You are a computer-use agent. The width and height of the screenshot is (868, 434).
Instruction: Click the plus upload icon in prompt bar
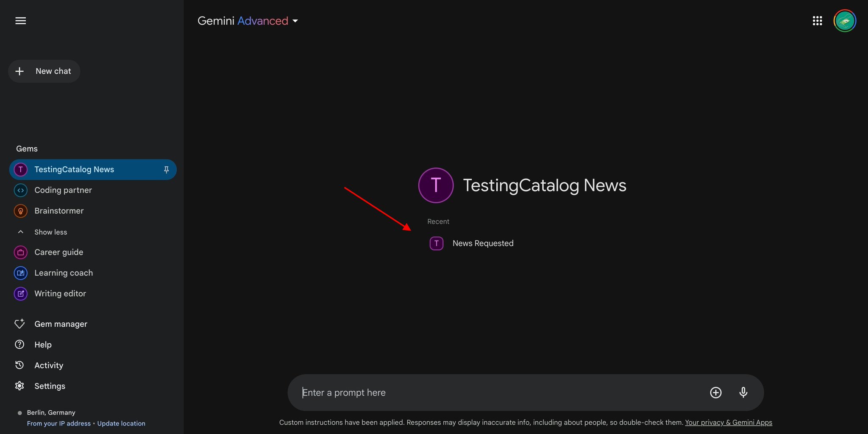pyautogui.click(x=715, y=392)
